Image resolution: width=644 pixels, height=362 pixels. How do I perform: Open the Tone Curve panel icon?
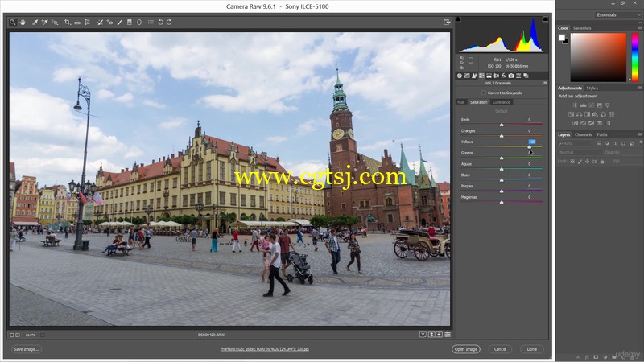coord(467,76)
